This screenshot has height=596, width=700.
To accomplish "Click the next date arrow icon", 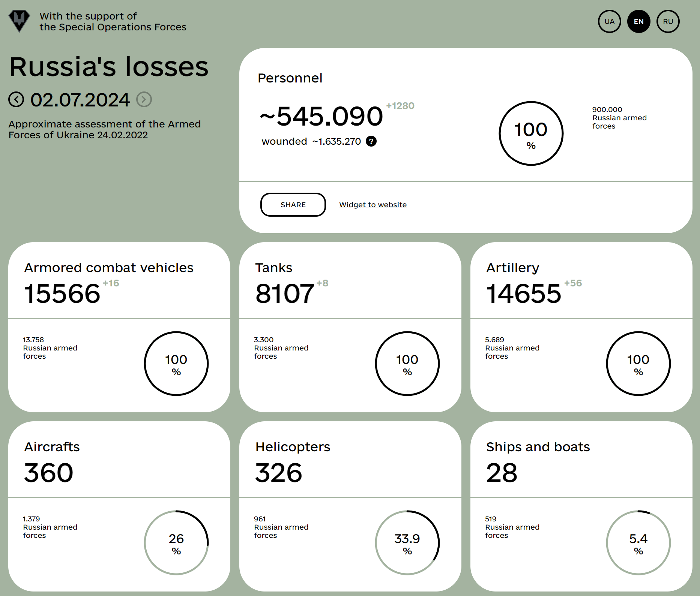I will point(144,100).
